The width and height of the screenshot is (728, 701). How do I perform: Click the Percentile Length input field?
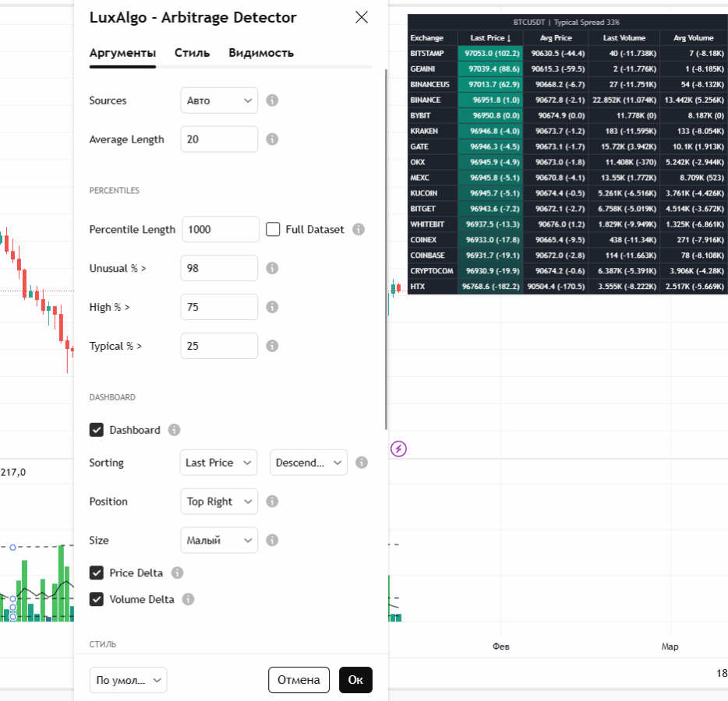221,229
